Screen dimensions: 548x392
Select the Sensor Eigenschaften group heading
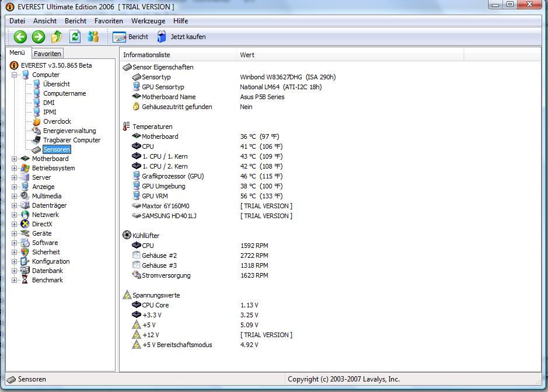[162, 67]
